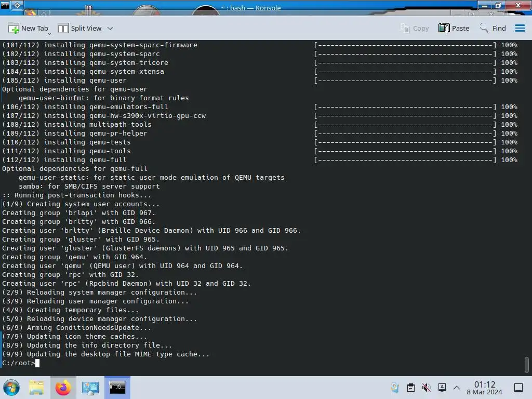The height and width of the screenshot is (399, 532).
Task: Restore down the Konsole window
Action: coord(498,5)
